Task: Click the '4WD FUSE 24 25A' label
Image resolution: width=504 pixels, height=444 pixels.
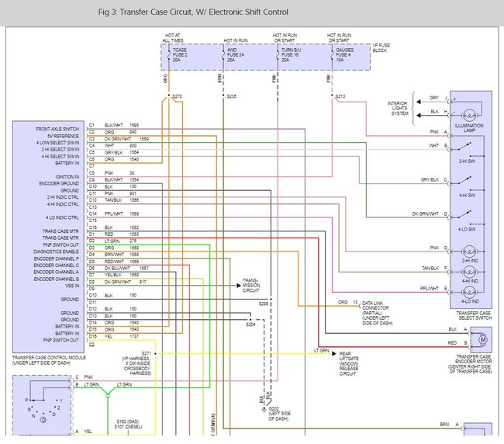Action: [x=235, y=55]
